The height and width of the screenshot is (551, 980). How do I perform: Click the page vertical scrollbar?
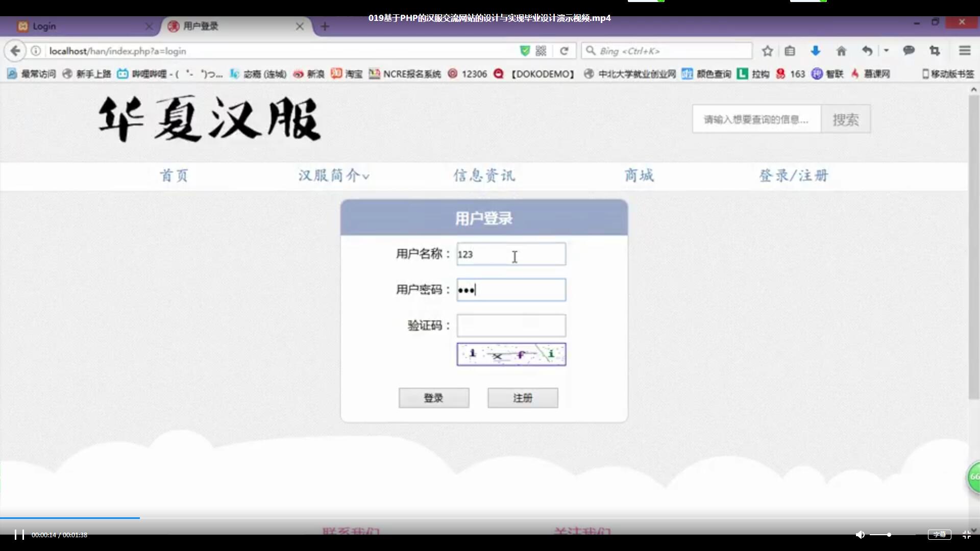[x=973, y=247]
